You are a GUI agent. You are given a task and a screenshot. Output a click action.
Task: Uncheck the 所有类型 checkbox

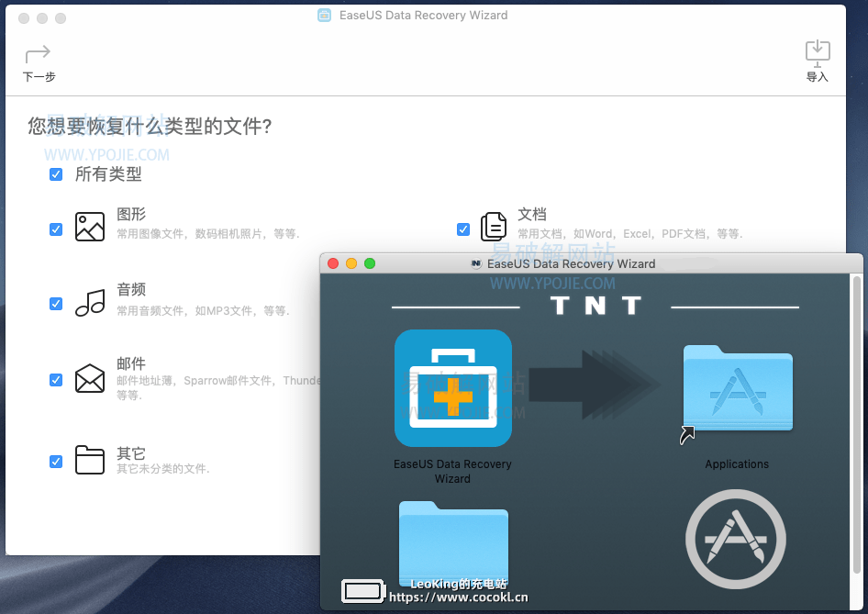tap(56, 174)
